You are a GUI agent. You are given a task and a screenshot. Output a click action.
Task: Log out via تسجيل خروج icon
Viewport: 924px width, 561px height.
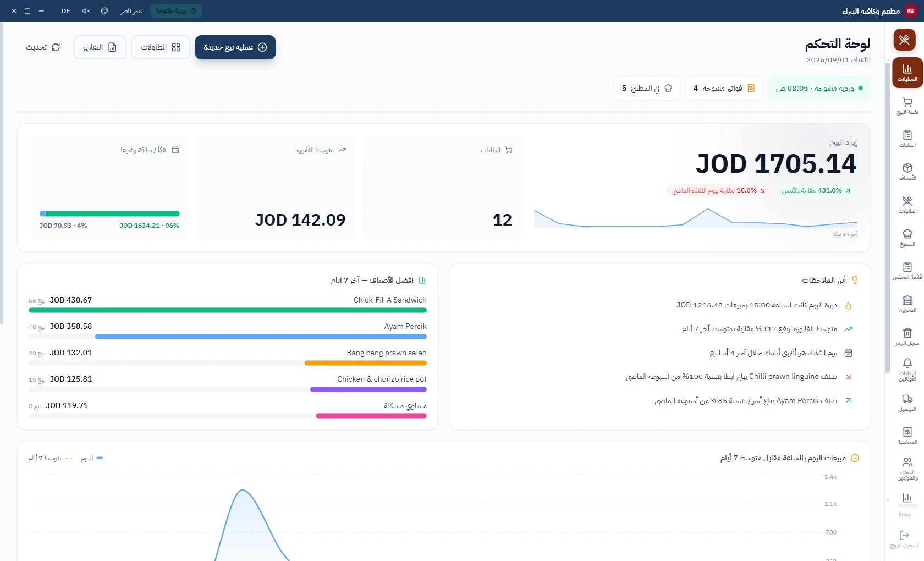904,538
